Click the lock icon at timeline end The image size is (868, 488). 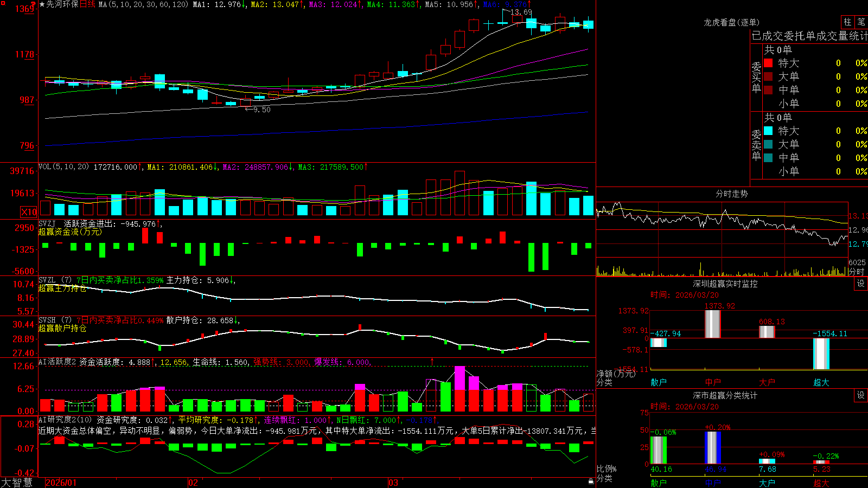click(x=591, y=481)
